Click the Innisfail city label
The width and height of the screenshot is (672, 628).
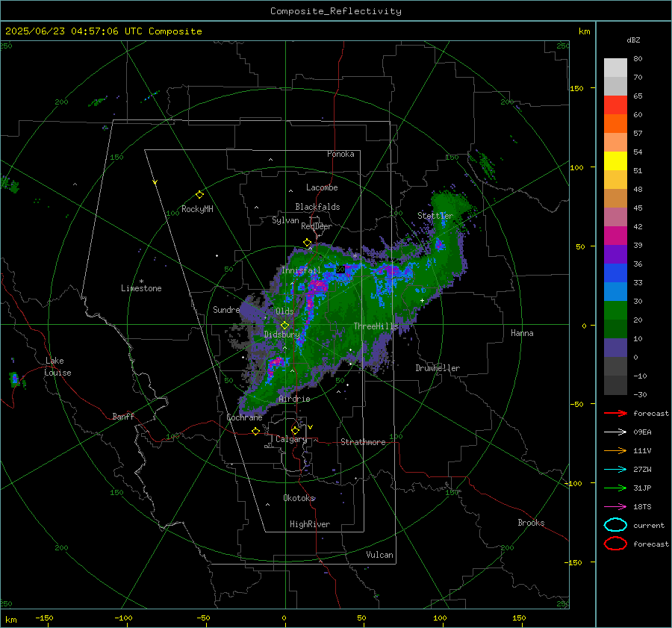click(x=301, y=270)
